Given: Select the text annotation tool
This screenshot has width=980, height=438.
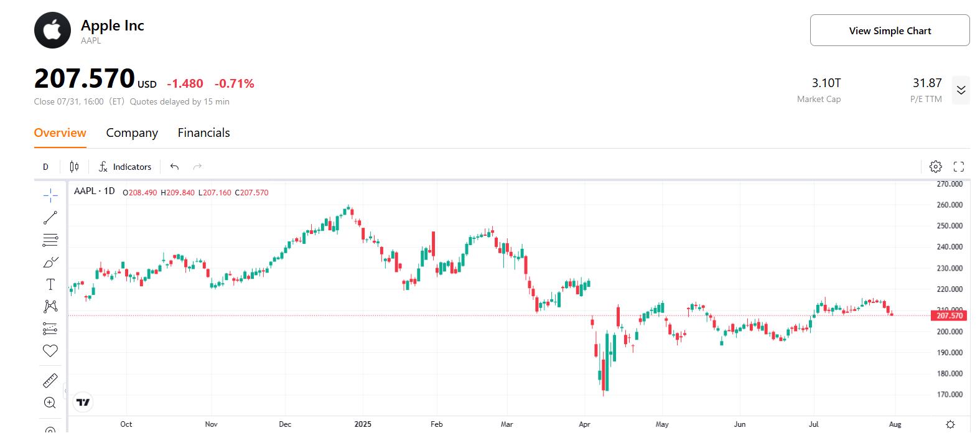Looking at the screenshot, I should click(50, 284).
